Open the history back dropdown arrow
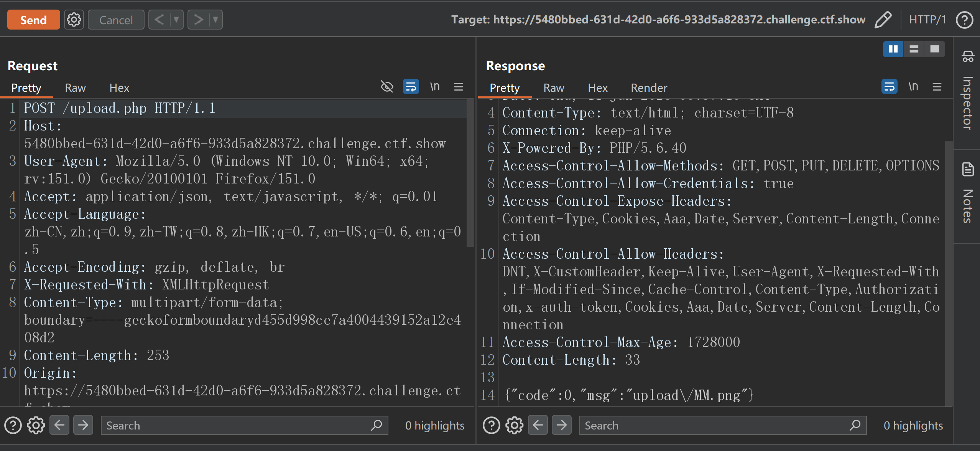980x451 pixels. tap(176, 20)
